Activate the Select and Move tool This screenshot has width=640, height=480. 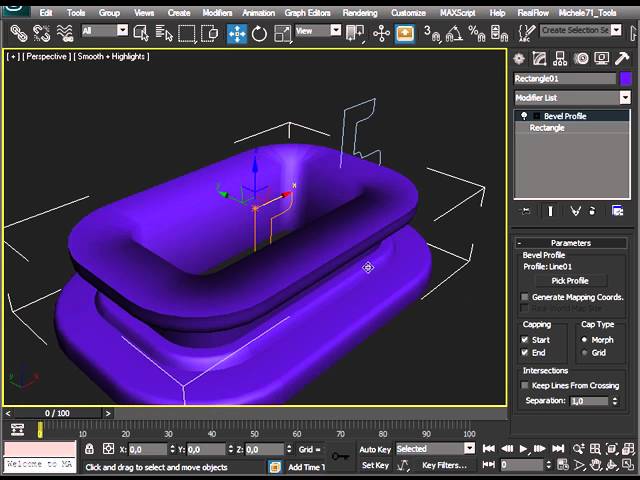click(237, 33)
